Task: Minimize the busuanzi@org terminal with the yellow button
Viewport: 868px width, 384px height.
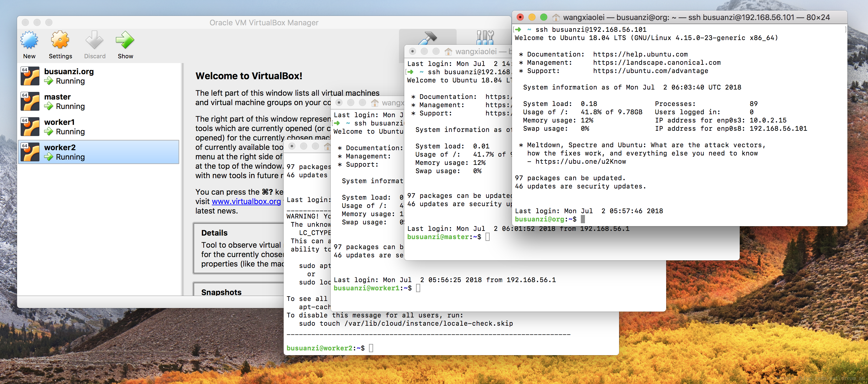Action: coord(532,17)
